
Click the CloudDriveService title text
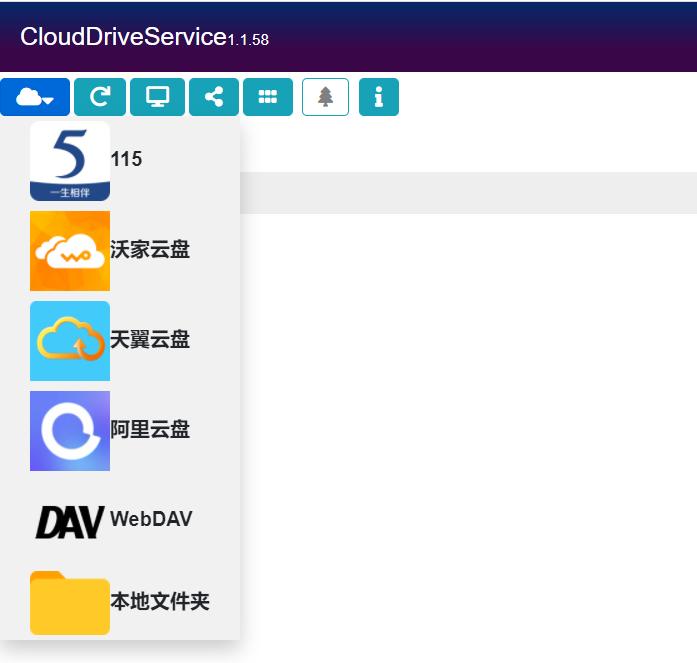click(x=123, y=37)
